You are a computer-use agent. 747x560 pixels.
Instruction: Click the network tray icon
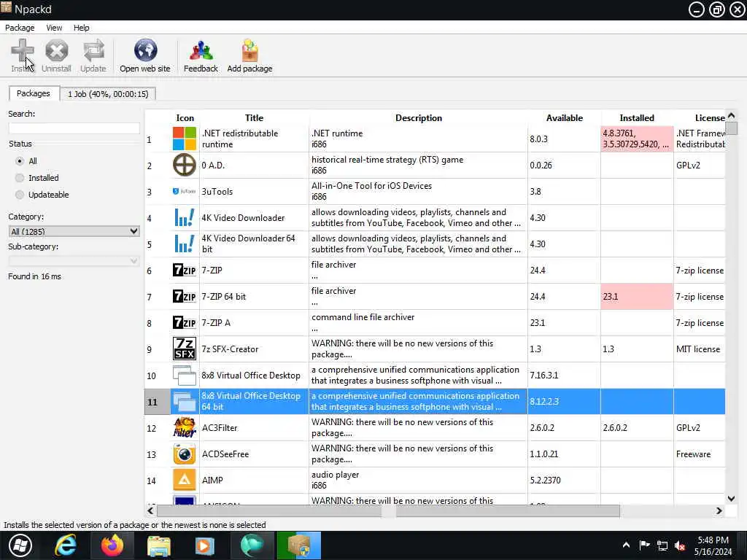pos(662,545)
